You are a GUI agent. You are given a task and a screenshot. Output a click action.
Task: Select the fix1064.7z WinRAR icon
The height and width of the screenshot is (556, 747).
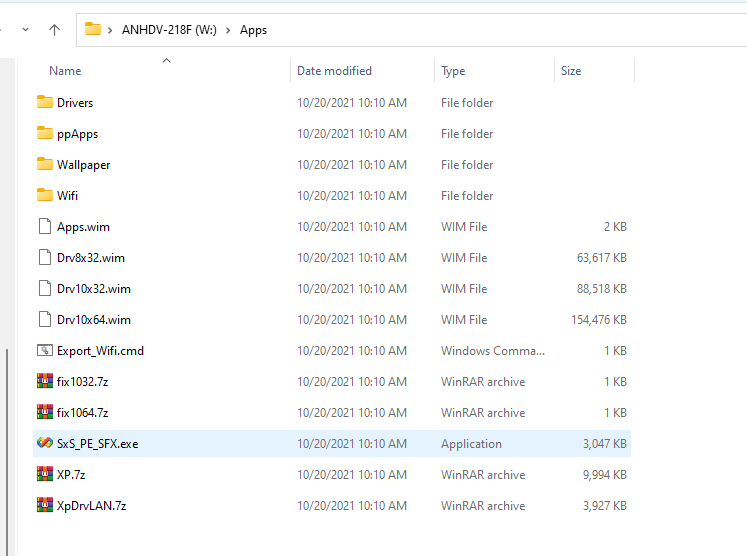point(45,412)
